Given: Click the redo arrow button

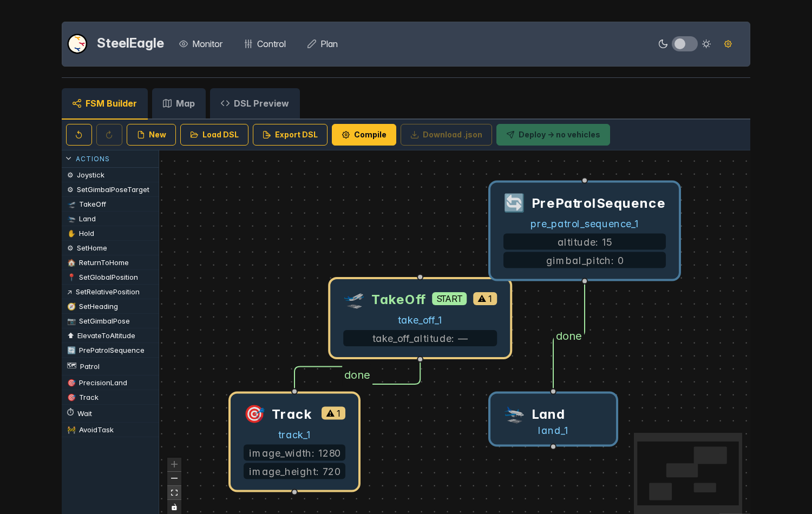Looking at the screenshot, I should [109, 135].
